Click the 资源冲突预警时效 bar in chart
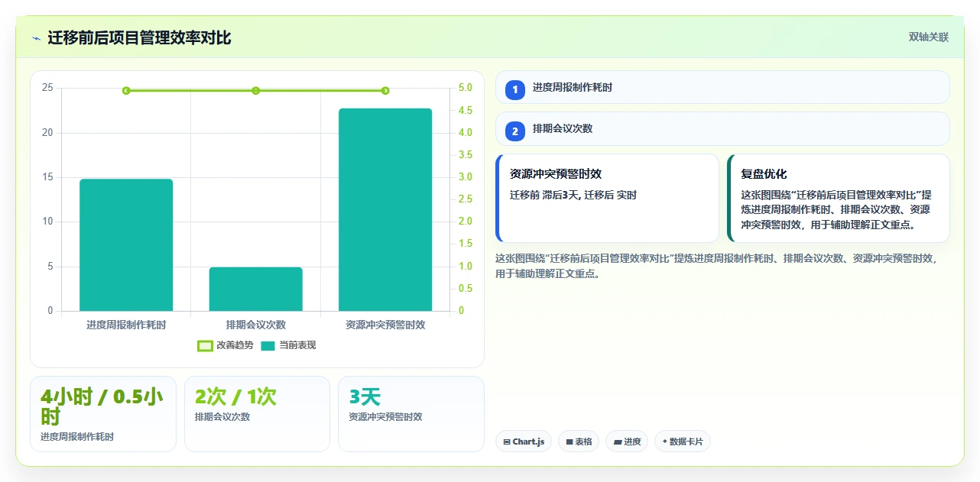This screenshot has width=980, height=482. pyautogui.click(x=385, y=209)
